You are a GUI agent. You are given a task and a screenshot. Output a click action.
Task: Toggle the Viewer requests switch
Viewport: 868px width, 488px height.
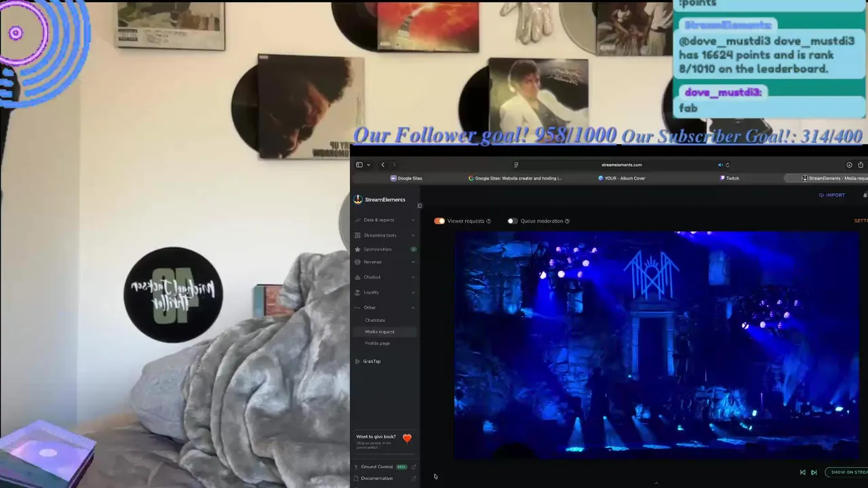(439, 221)
